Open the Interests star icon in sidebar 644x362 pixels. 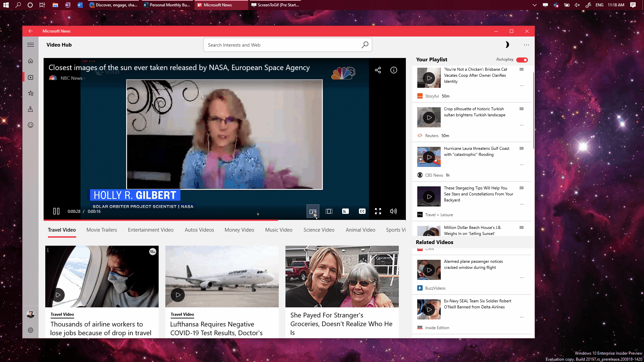point(31,93)
